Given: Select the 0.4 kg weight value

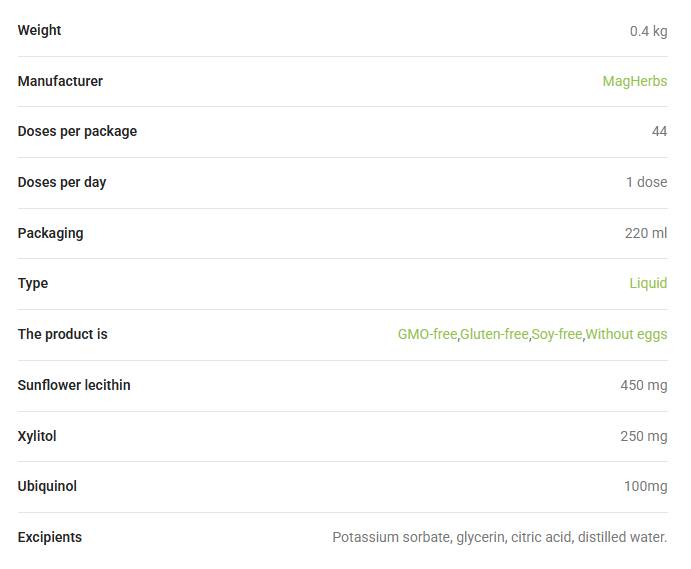Looking at the screenshot, I should pos(648,31).
